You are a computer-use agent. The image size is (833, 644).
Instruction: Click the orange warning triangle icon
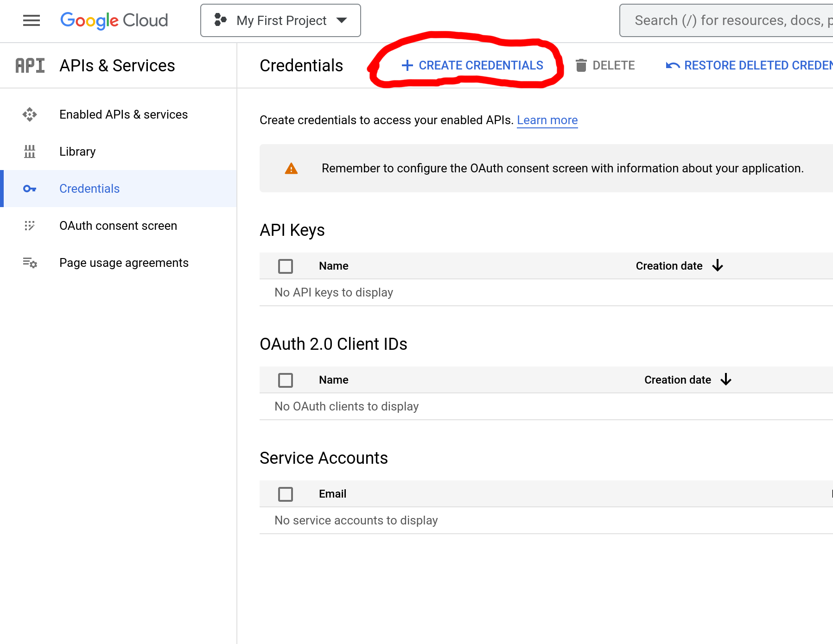[x=291, y=168]
